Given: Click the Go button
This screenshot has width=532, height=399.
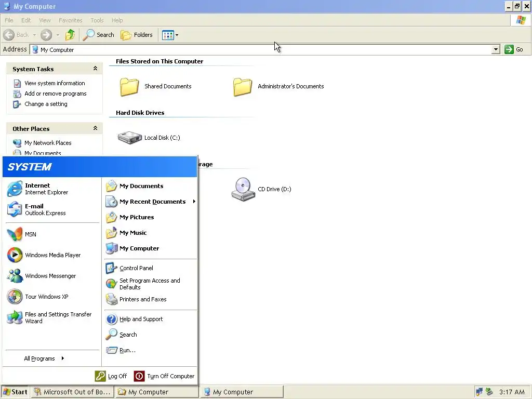Looking at the screenshot, I should [x=514, y=49].
